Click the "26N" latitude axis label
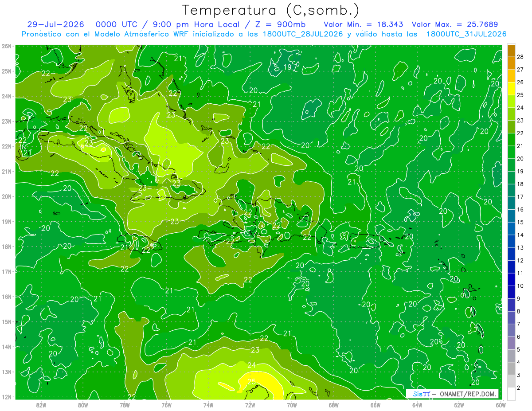Viewport: 532px width, 411px height. pyautogui.click(x=6, y=46)
